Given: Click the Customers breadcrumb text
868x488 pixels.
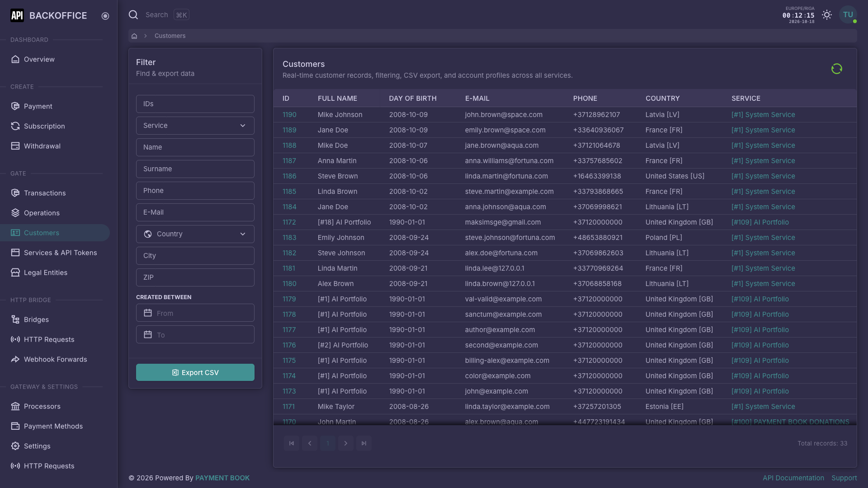Looking at the screenshot, I should point(170,36).
